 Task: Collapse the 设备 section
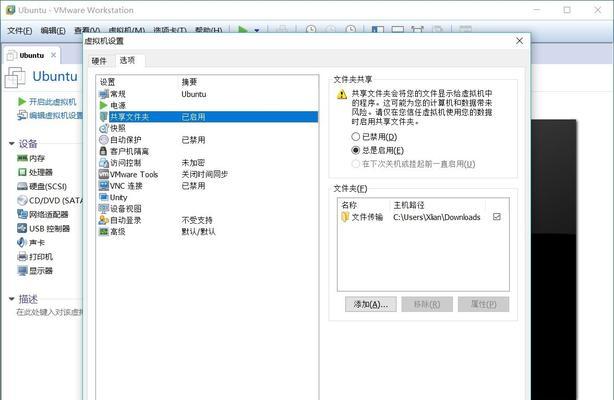pos(12,143)
